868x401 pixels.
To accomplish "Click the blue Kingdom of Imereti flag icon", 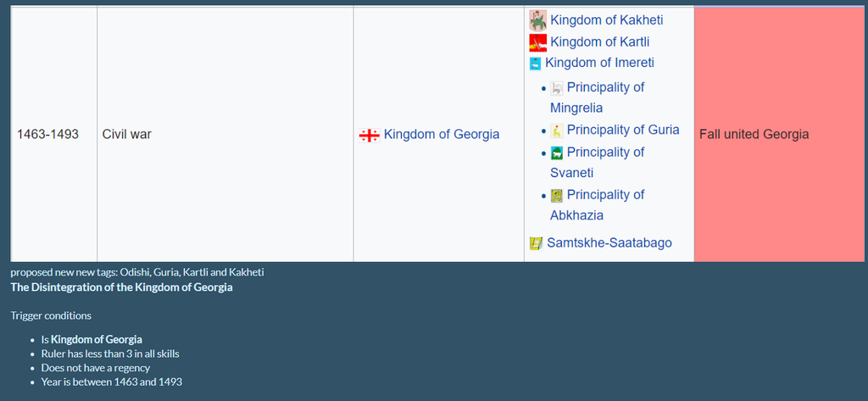I will pyautogui.click(x=535, y=64).
